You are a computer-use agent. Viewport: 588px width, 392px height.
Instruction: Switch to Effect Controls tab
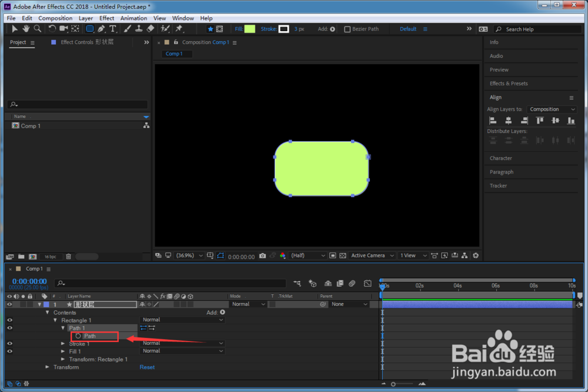tap(87, 42)
